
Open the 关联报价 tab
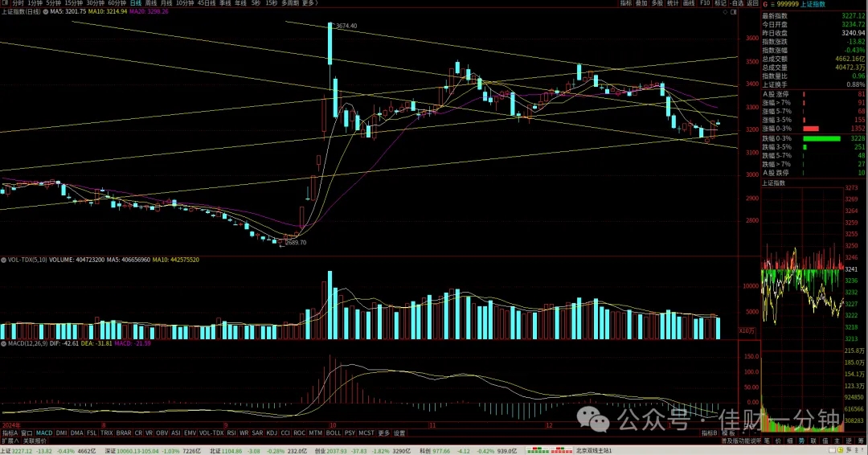coord(35,441)
